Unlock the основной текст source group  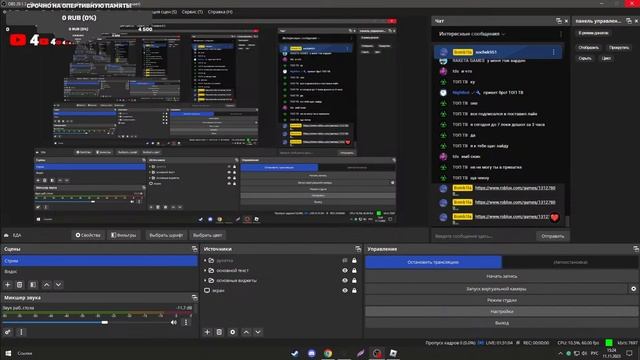tap(354, 270)
